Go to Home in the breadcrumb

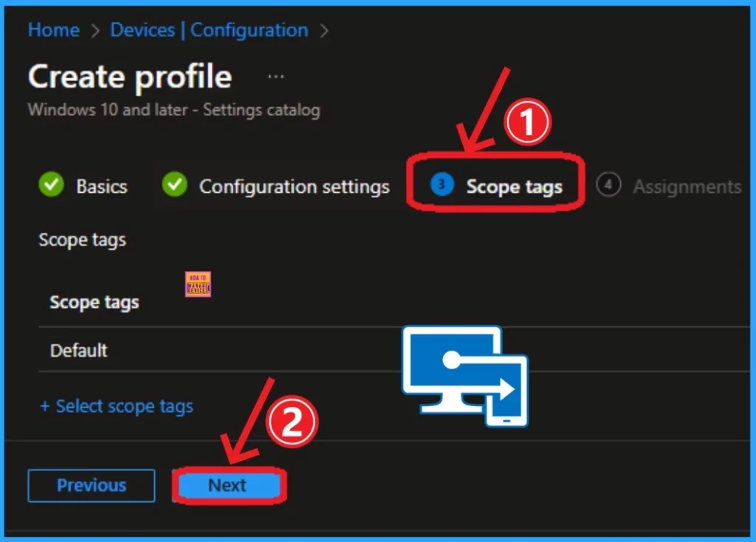[x=53, y=30]
